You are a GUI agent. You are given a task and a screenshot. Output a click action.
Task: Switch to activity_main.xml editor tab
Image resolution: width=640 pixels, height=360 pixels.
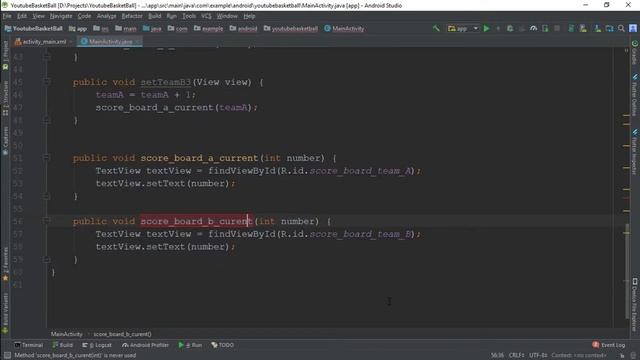coord(44,42)
